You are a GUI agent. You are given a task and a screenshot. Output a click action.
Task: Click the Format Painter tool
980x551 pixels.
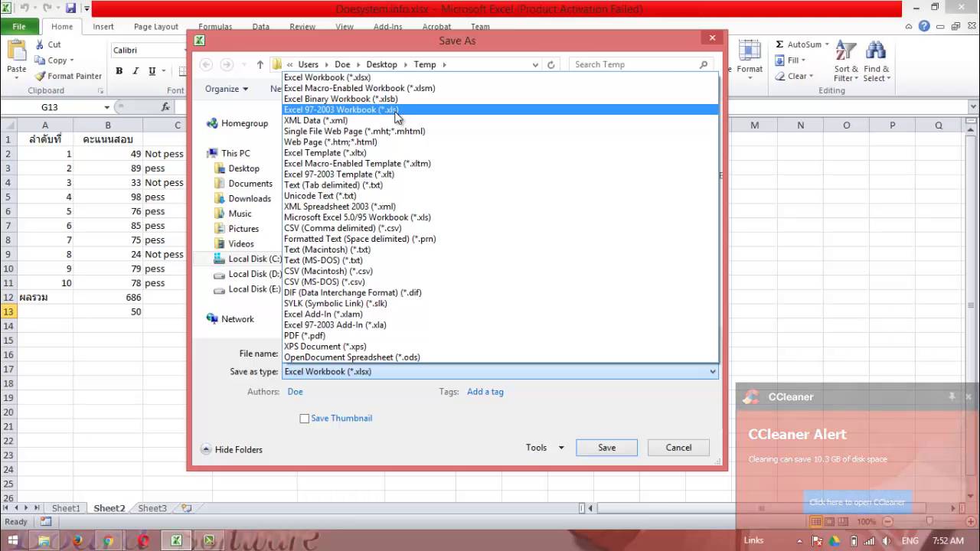(67, 76)
